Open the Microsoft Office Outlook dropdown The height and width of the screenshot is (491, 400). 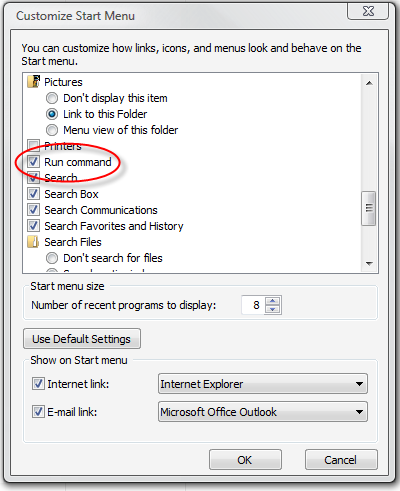click(263, 412)
